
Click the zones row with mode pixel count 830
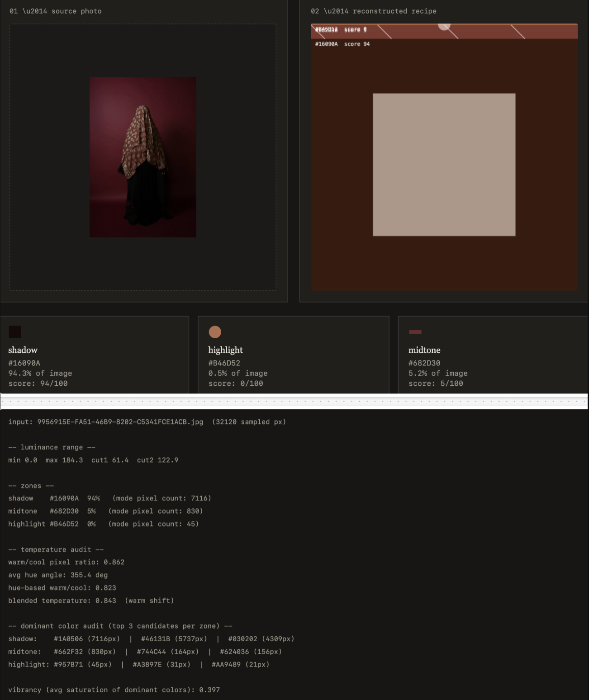pyautogui.click(x=105, y=511)
